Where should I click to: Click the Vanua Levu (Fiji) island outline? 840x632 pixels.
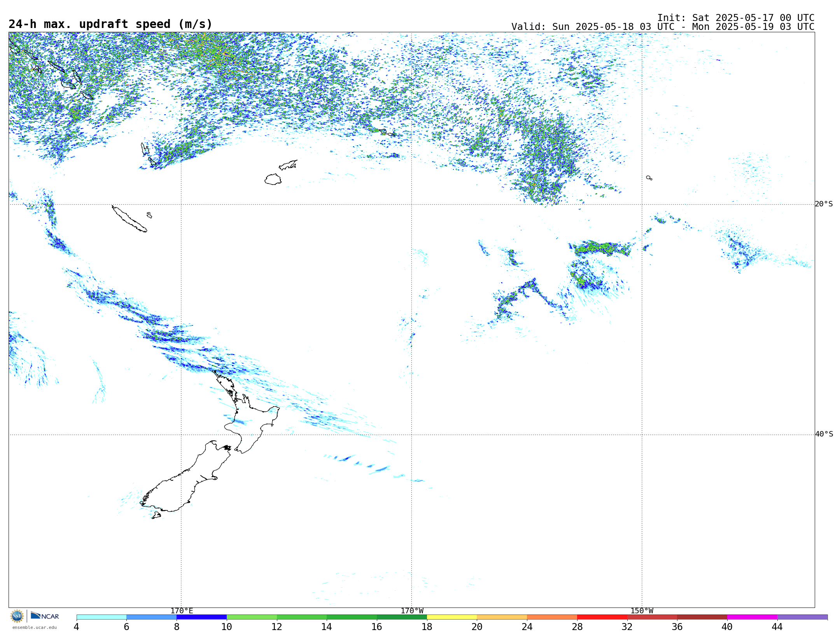pos(288,165)
